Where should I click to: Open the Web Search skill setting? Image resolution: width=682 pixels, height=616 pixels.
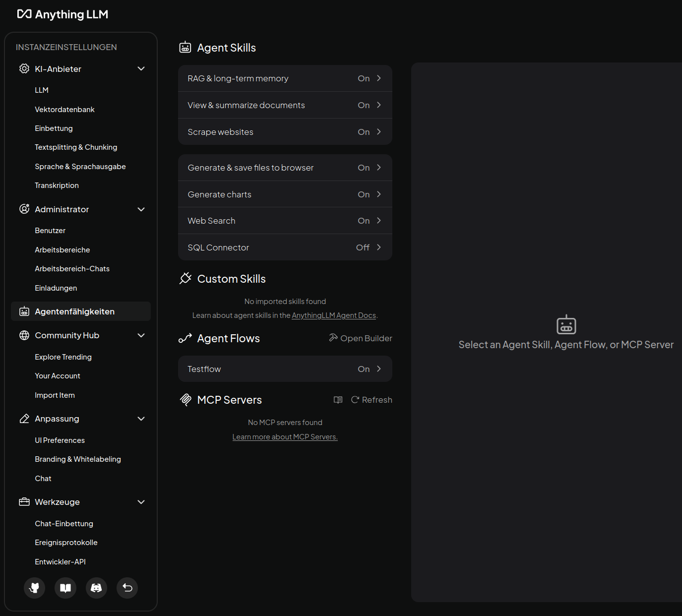pos(285,221)
